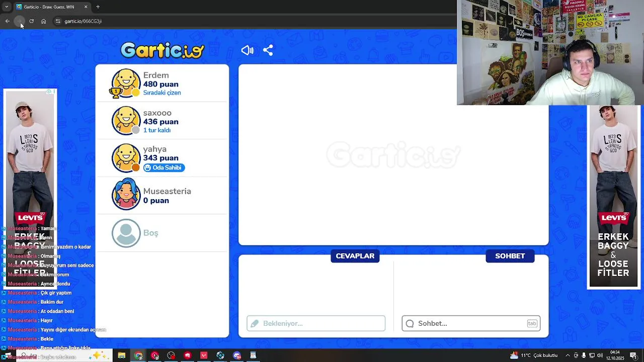Click browser back arrow

click(x=7, y=21)
